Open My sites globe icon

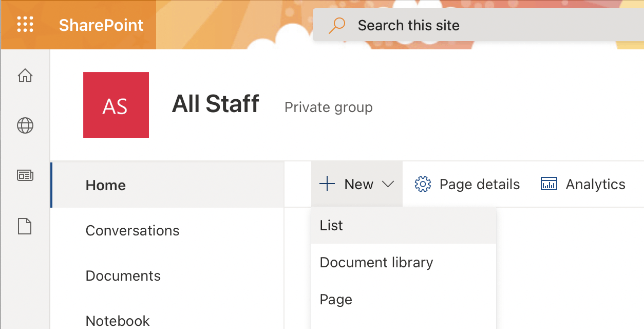pos(25,125)
